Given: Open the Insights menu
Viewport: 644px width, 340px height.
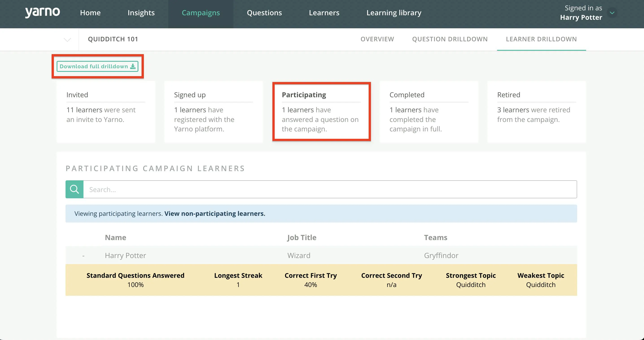Looking at the screenshot, I should point(141,13).
